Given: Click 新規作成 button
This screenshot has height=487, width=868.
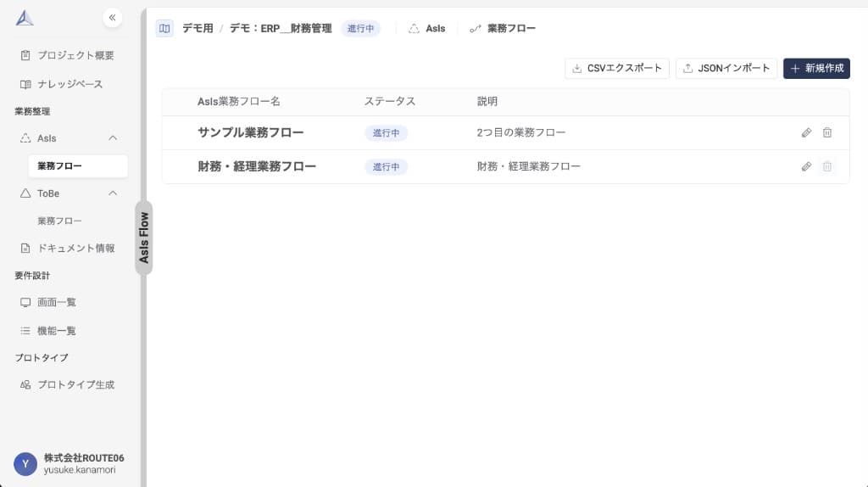Looking at the screenshot, I should tap(816, 68).
